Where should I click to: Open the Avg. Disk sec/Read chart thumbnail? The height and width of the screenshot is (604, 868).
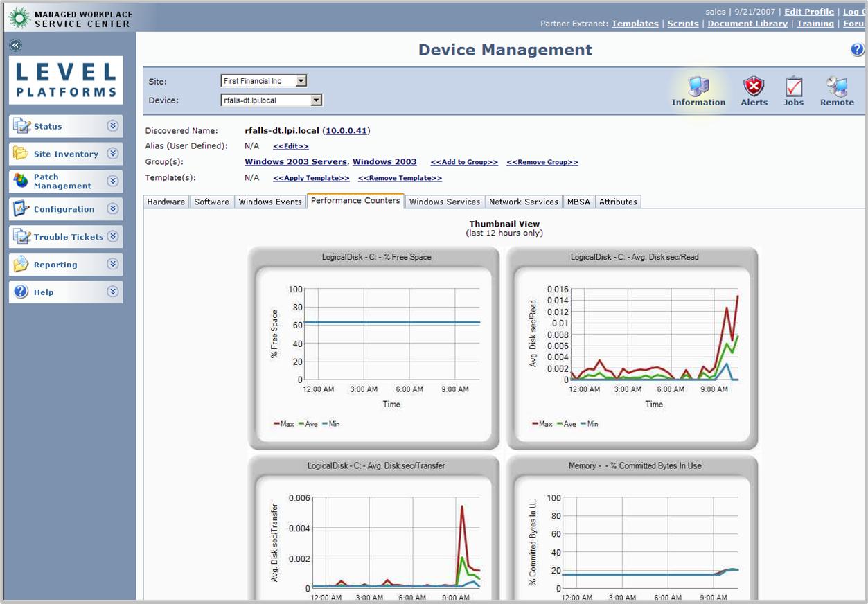632,348
